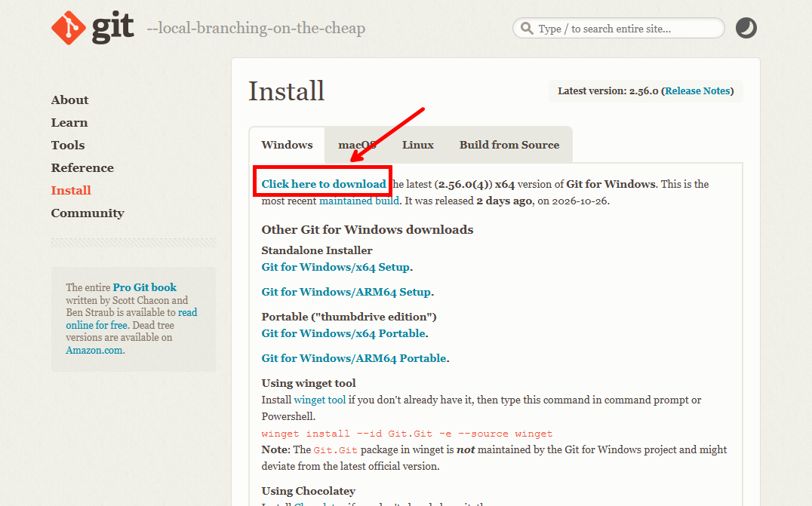Click the 'Click here to download' link
This screenshot has height=506, width=812.
(324, 184)
